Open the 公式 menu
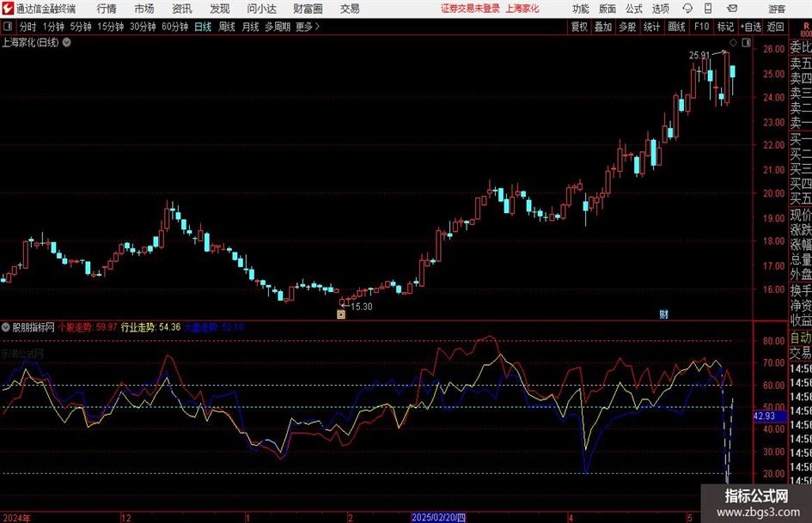Screen dimensions: 812x523 (634, 9)
